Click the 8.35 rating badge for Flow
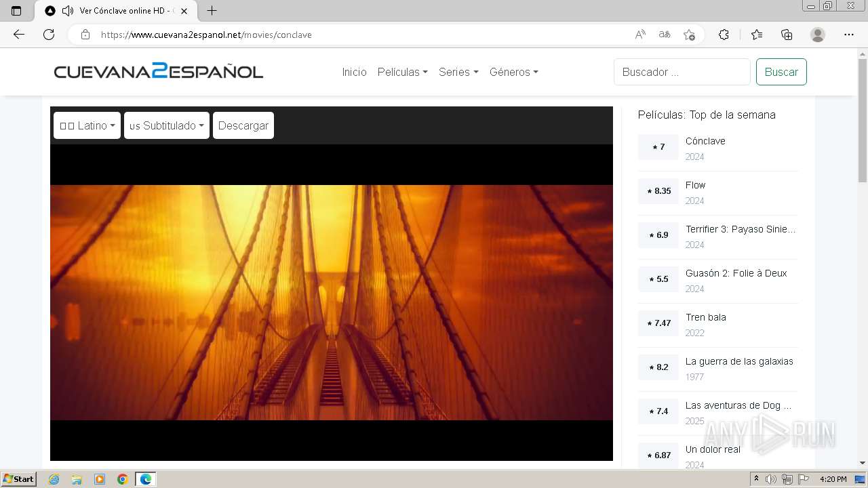The image size is (868, 488). 658,191
